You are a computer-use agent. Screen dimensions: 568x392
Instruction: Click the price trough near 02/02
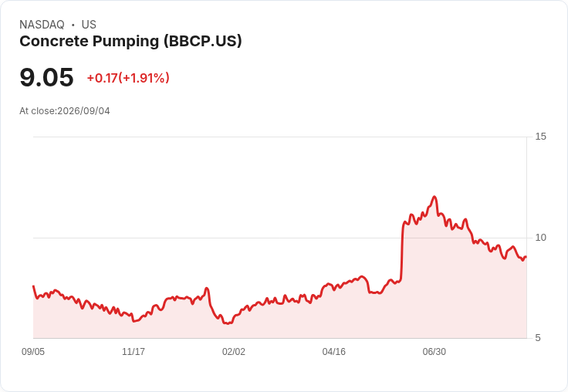tap(228, 323)
